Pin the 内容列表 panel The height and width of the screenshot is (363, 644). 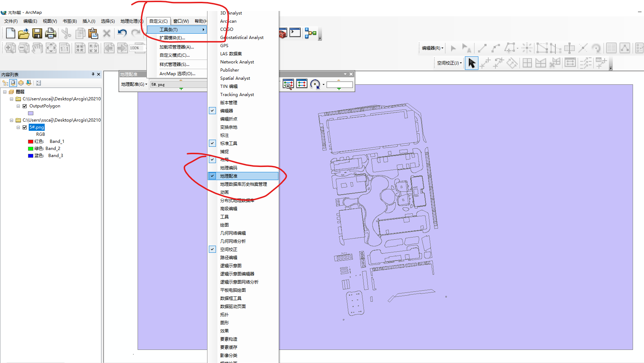coord(93,74)
